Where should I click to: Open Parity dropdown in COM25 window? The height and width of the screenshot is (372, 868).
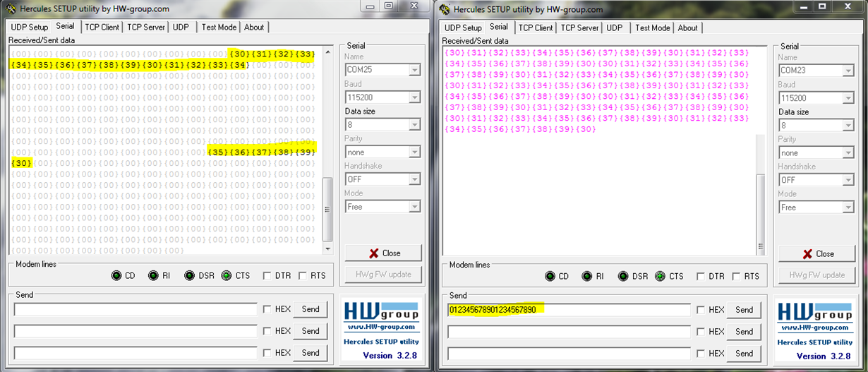414,152
